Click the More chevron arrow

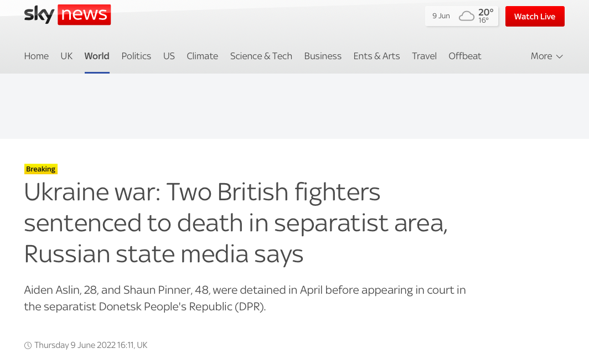click(559, 56)
